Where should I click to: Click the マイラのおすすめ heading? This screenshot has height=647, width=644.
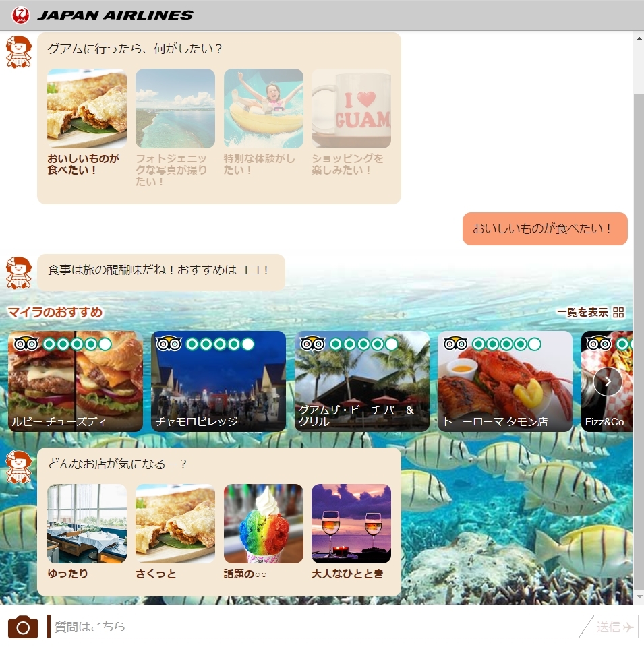55,312
